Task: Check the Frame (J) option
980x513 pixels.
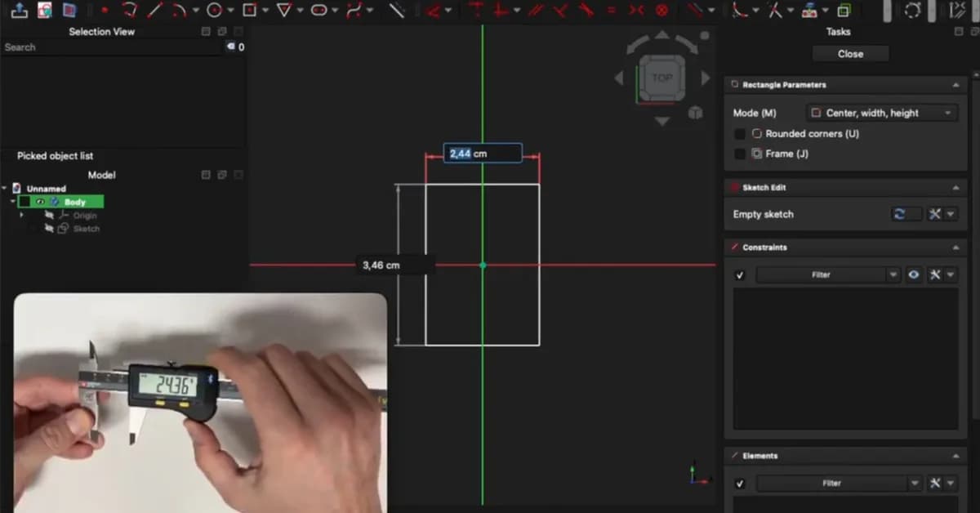Action: coord(739,153)
